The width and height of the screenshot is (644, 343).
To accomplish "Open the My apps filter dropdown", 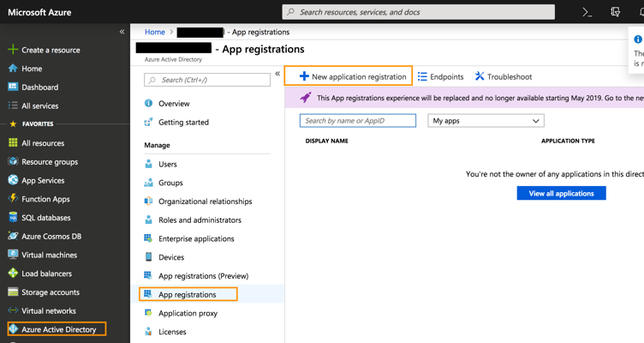I will [x=486, y=121].
